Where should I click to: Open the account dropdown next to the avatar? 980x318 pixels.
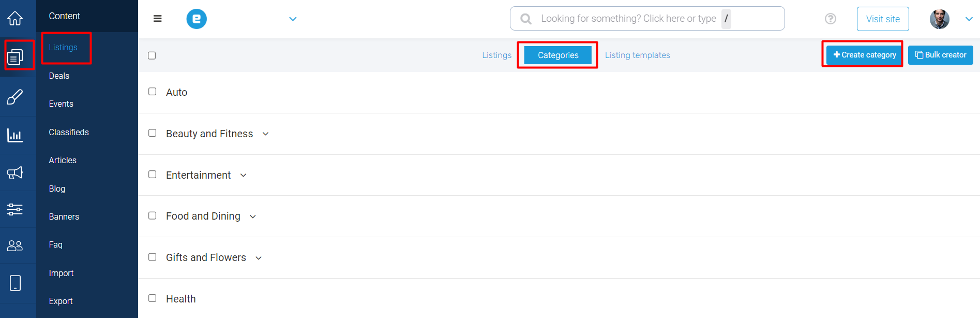(x=969, y=19)
